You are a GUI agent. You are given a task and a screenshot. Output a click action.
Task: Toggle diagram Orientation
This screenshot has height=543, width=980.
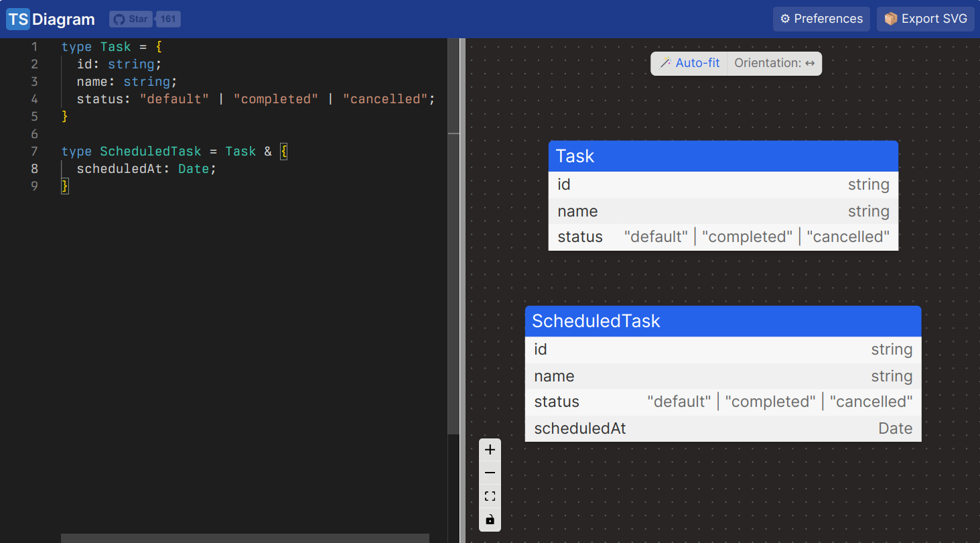774,63
